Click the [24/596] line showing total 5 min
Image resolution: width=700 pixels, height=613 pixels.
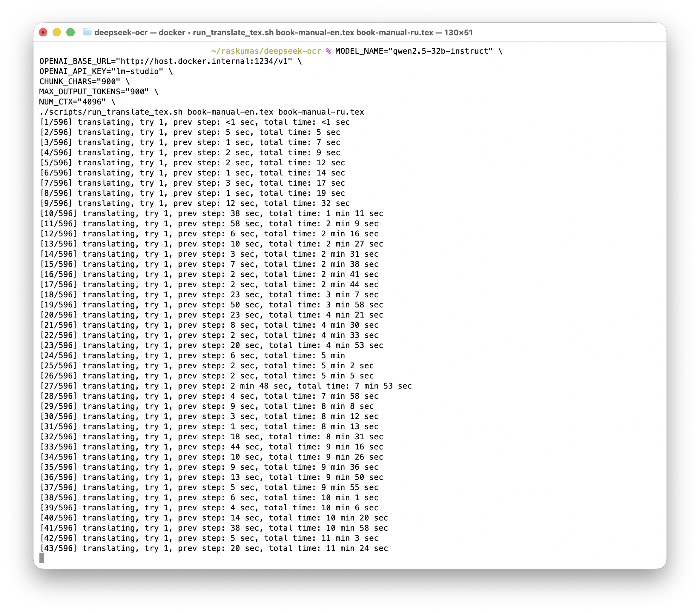[x=192, y=355]
